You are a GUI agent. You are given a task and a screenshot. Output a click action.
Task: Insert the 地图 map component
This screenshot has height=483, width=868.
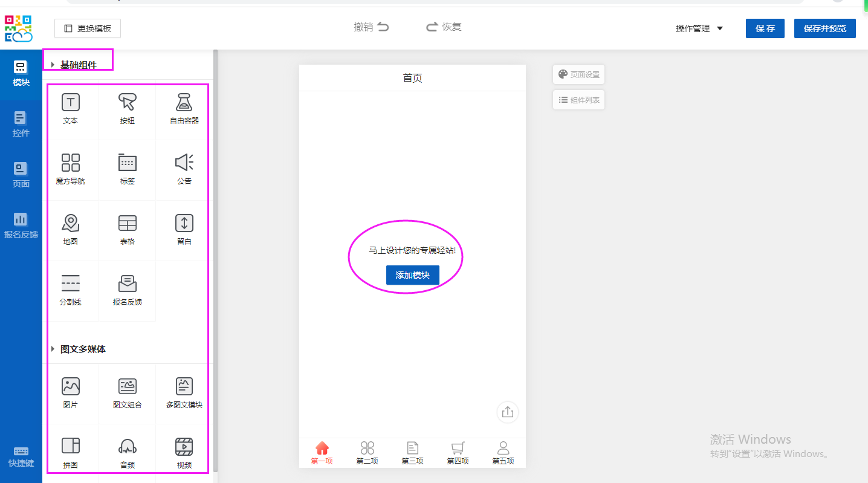pyautogui.click(x=71, y=224)
